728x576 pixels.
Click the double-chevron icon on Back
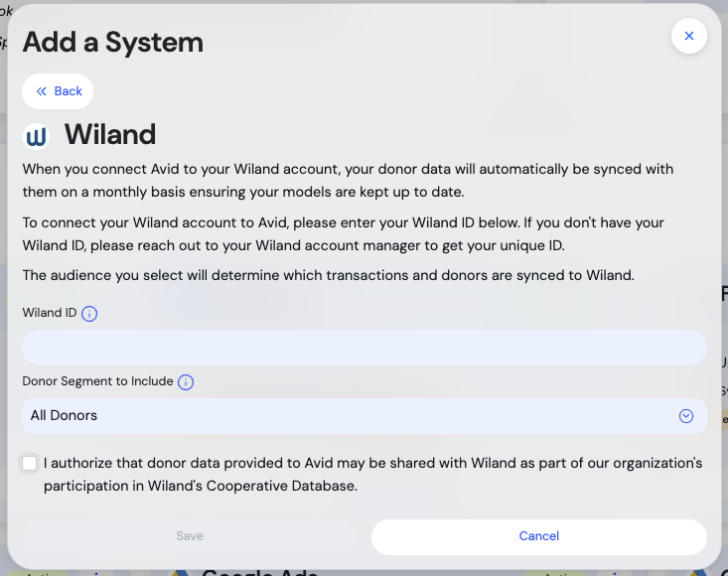tap(42, 91)
